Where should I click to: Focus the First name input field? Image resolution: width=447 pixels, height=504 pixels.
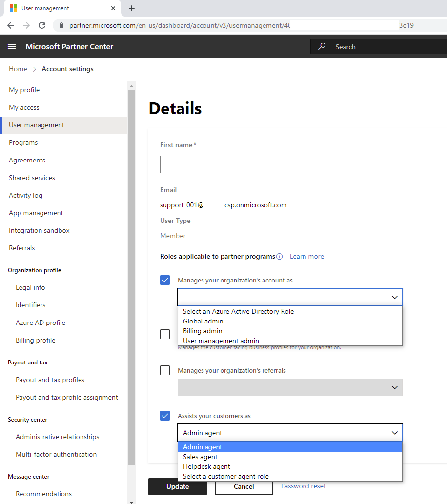(x=304, y=164)
